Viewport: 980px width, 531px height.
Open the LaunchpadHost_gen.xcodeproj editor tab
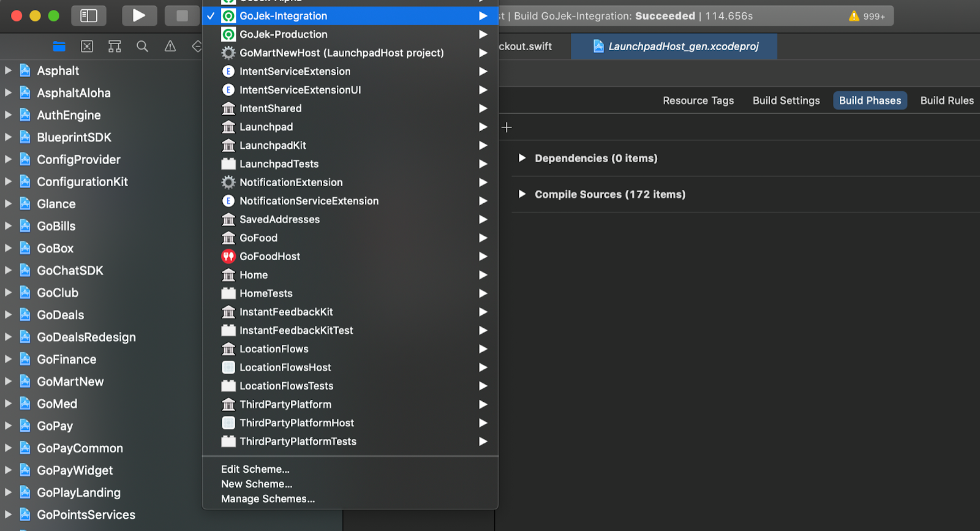[674, 47]
